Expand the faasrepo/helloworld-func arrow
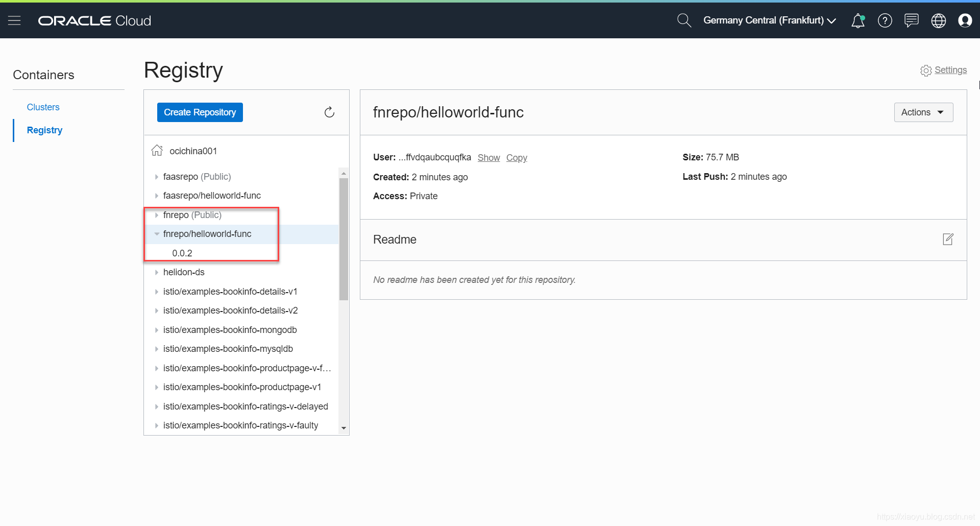Screen dimensions: 980x526 pyautogui.click(x=156, y=196)
